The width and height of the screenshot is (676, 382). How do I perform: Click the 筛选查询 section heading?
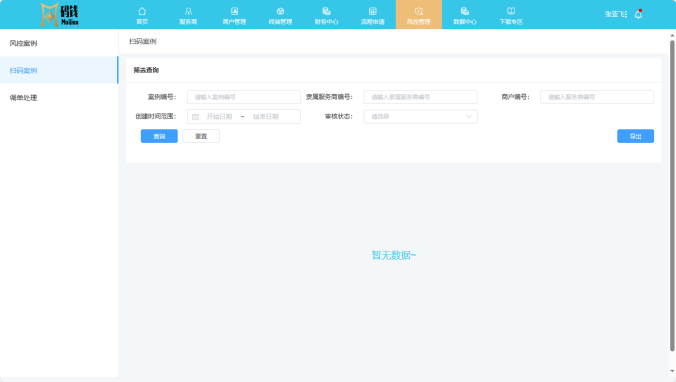(x=146, y=70)
